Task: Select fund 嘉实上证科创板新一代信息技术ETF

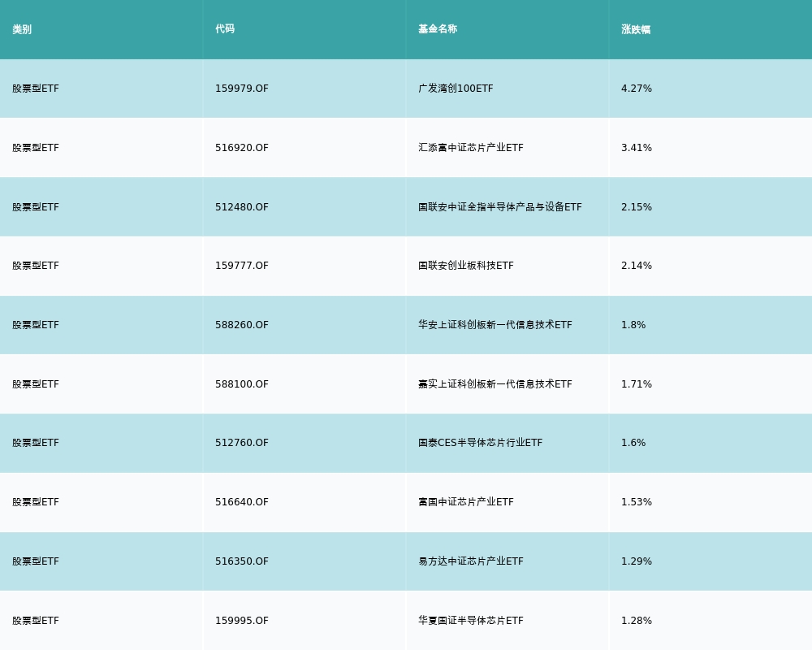Action: point(495,384)
